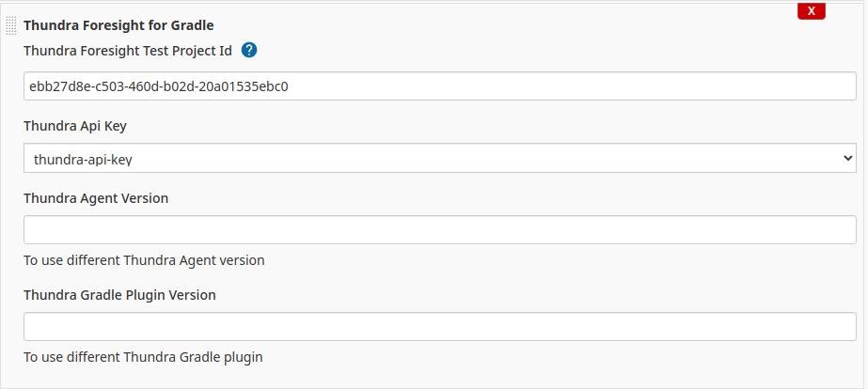Place cursor in the ebb27d8e project id text
The width and height of the screenshot is (868, 389).
click(159, 86)
